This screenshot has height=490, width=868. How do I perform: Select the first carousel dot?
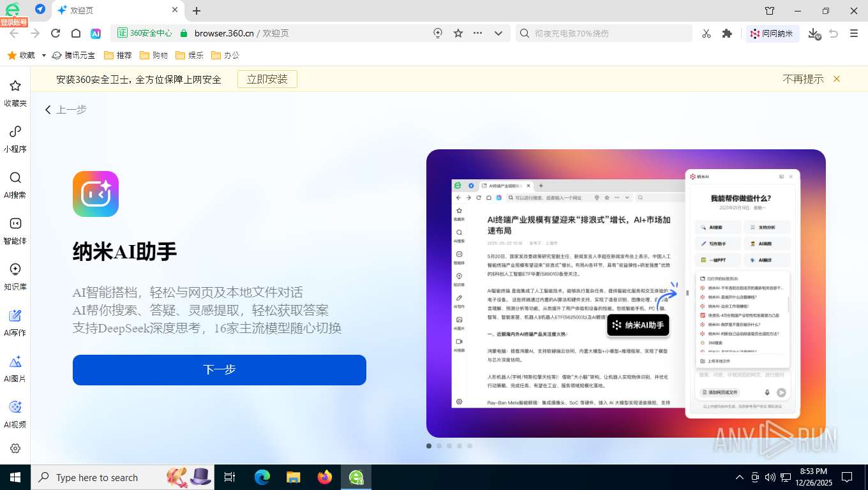point(429,446)
